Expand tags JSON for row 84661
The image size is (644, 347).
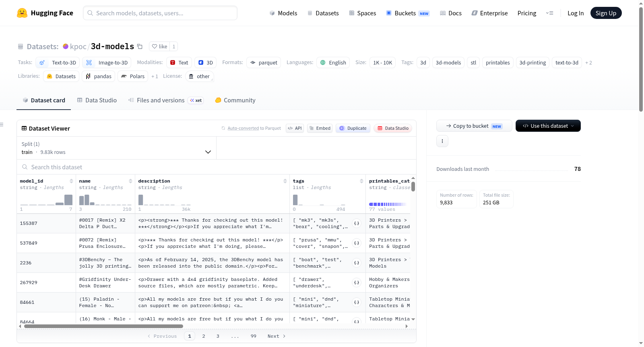pos(357,302)
